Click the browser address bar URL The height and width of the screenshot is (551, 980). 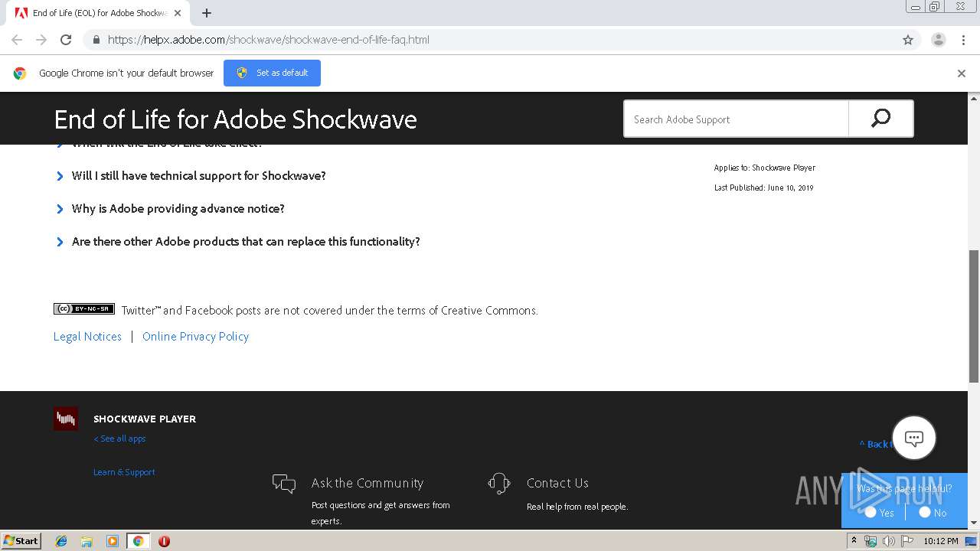coord(268,40)
